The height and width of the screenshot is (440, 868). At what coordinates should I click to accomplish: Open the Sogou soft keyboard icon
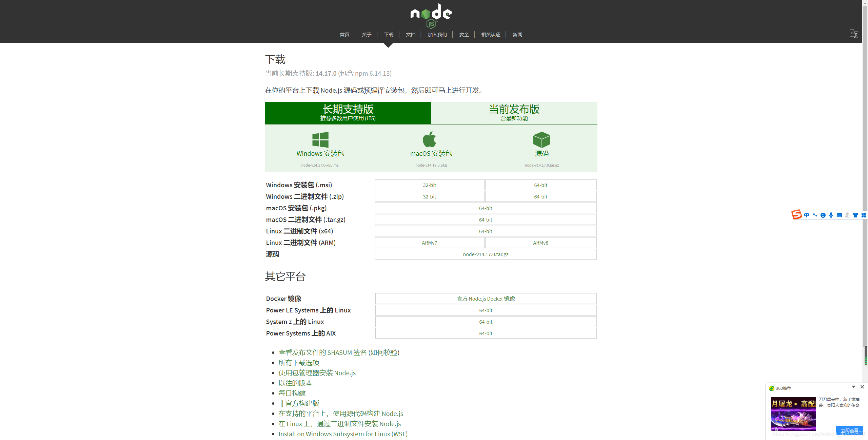click(839, 215)
